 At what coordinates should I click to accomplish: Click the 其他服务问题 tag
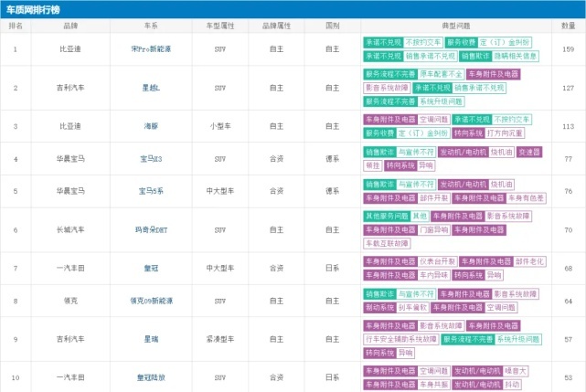(387, 216)
